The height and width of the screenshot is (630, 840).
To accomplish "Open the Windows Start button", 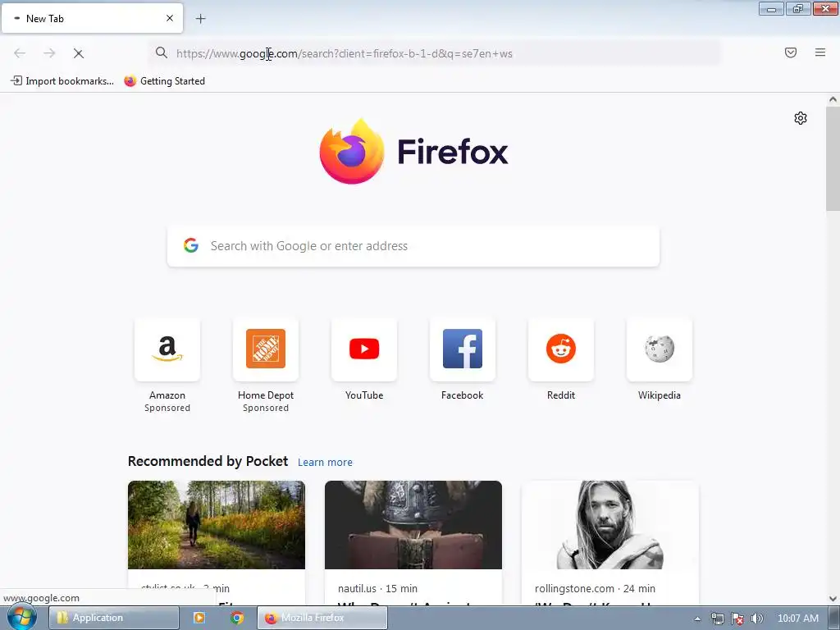I will point(22,618).
